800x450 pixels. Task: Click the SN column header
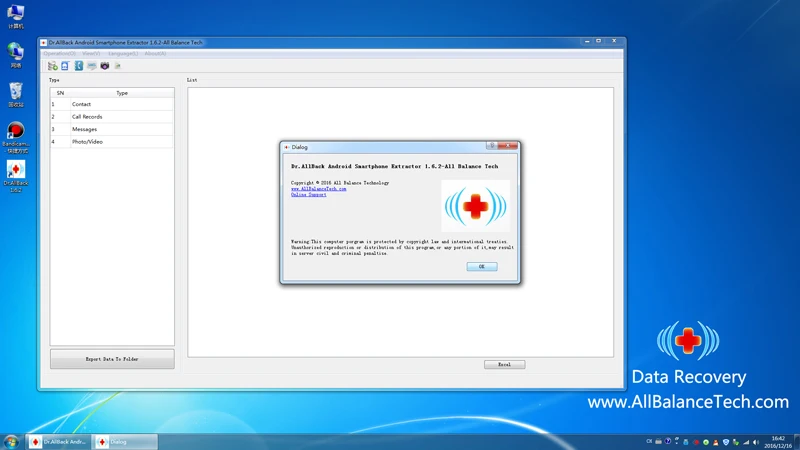pos(60,93)
